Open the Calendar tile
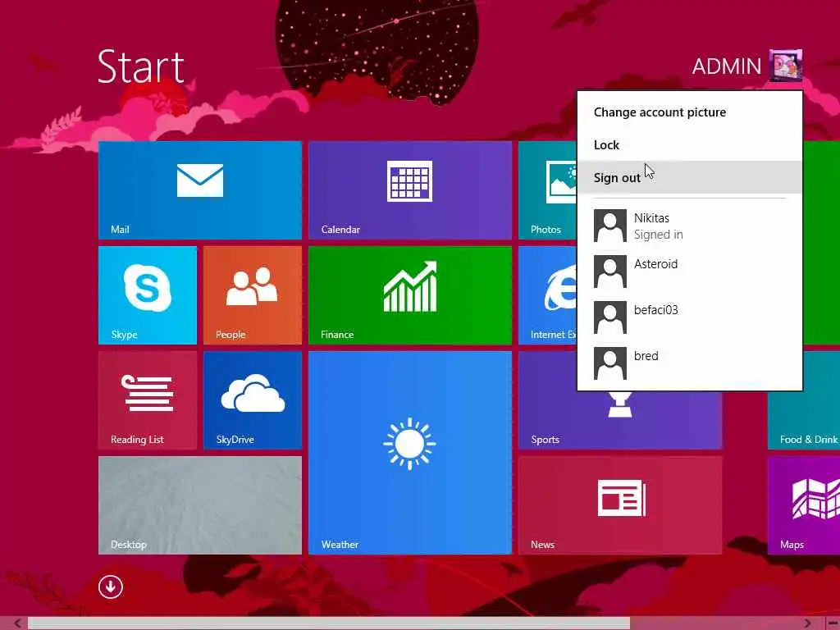The width and height of the screenshot is (840, 630). 410,190
